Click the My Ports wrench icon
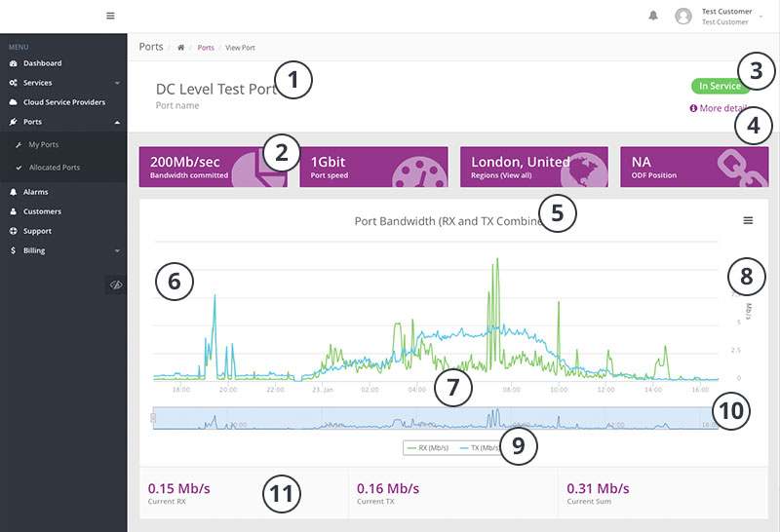The width and height of the screenshot is (780, 532). 19,144
